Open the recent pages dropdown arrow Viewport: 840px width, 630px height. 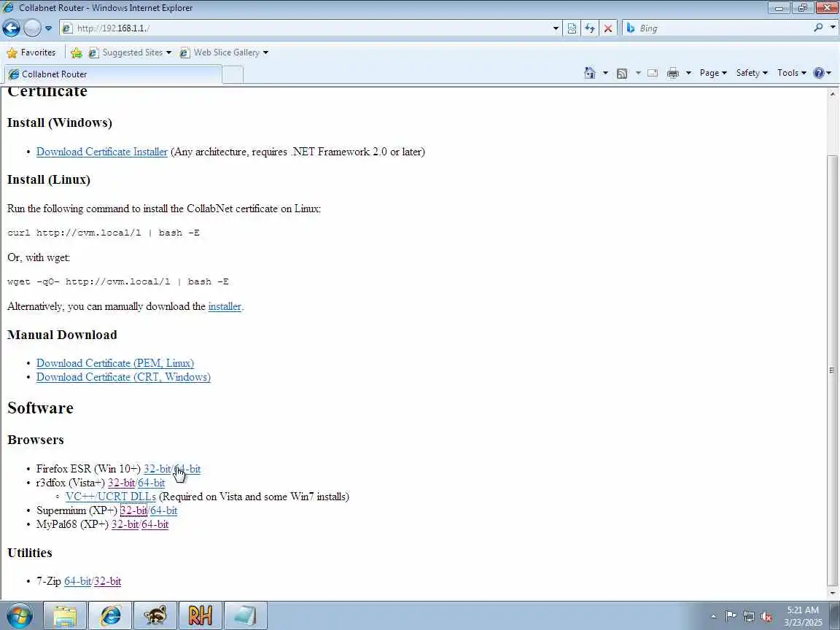pyautogui.click(x=48, y=28)
